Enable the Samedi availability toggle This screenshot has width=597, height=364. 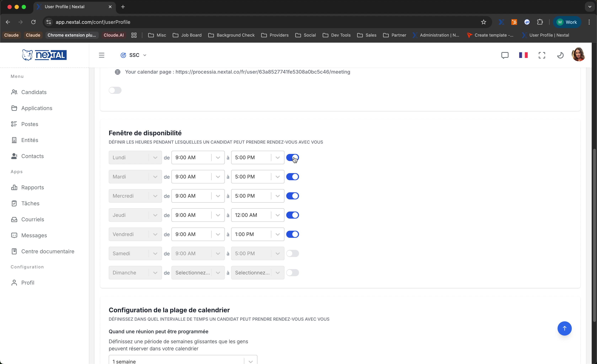292,253
